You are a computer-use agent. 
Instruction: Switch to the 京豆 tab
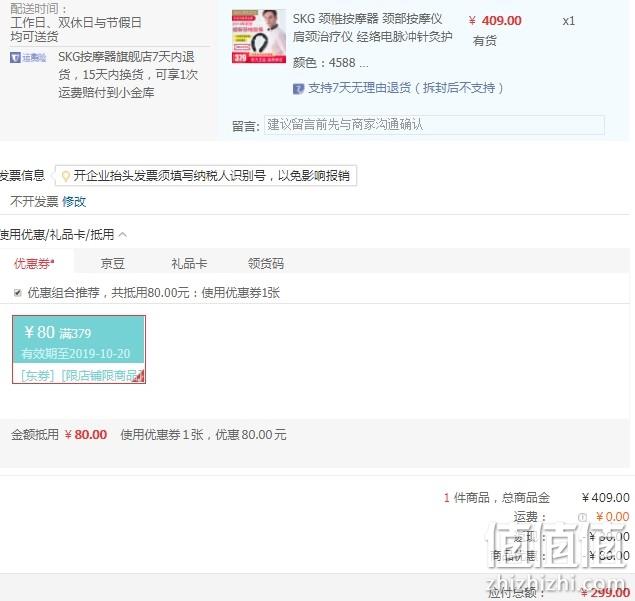click(x=113, y=264)
